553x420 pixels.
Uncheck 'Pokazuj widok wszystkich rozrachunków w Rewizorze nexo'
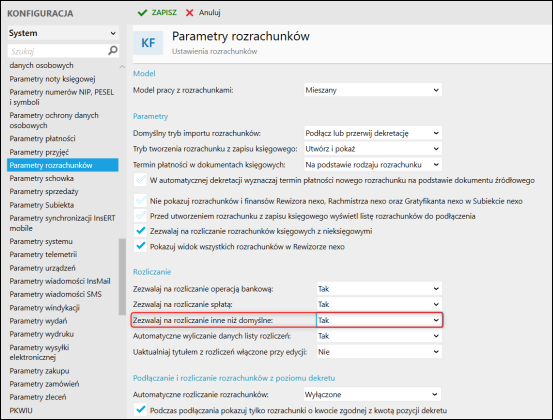[x=141, y=246]
